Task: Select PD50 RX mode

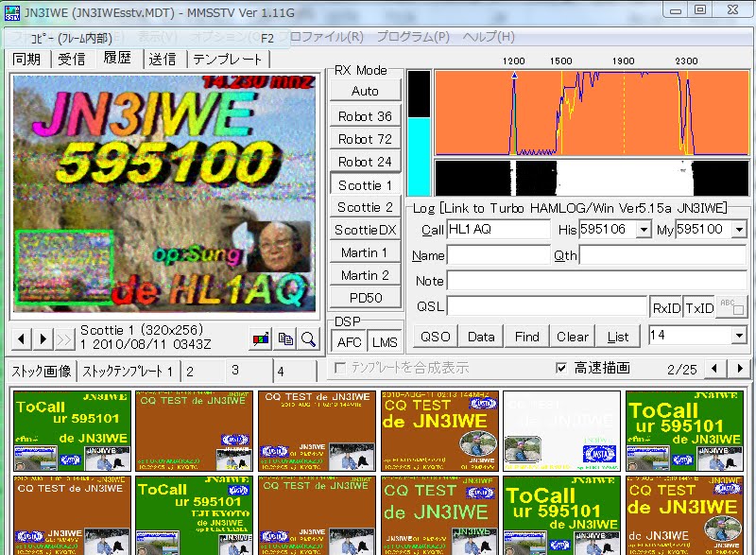Action: click(365, 298)
